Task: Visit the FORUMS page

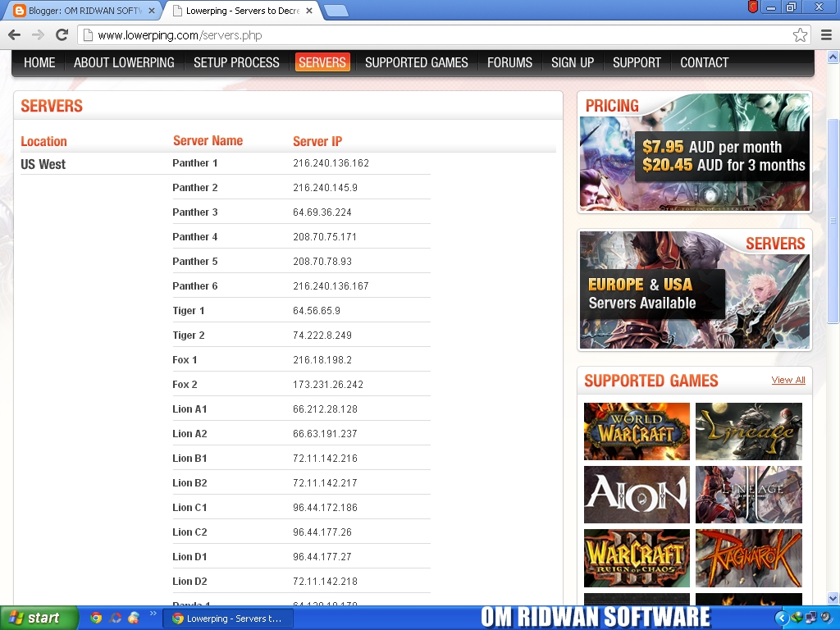Action: click(x=509, y=62)
